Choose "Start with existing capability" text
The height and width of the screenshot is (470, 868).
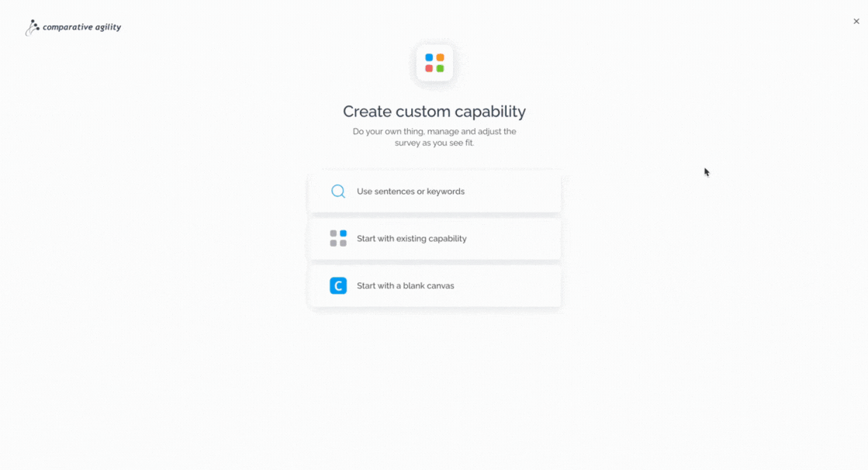411,239
